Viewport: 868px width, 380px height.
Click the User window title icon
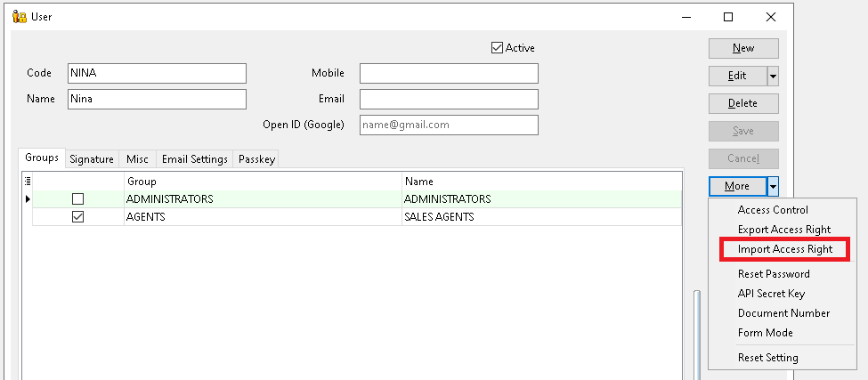[x=20, y=16]
